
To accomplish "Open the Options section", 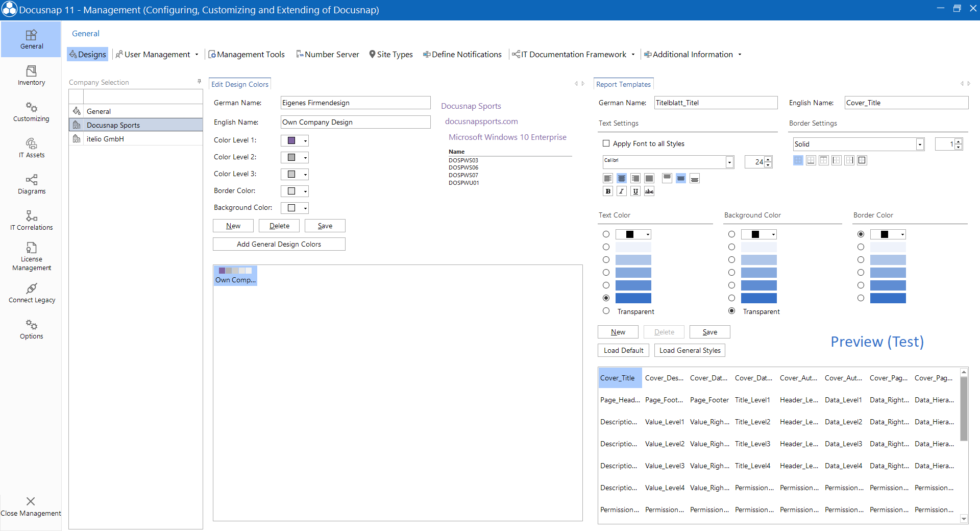I will pos(31,329).
